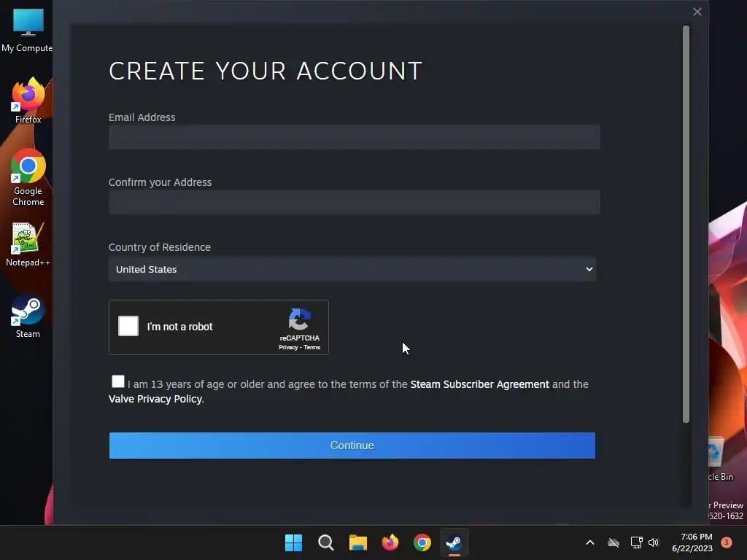Open the notification count badge
The image size is (747, 560).
(x=727, y=542)
